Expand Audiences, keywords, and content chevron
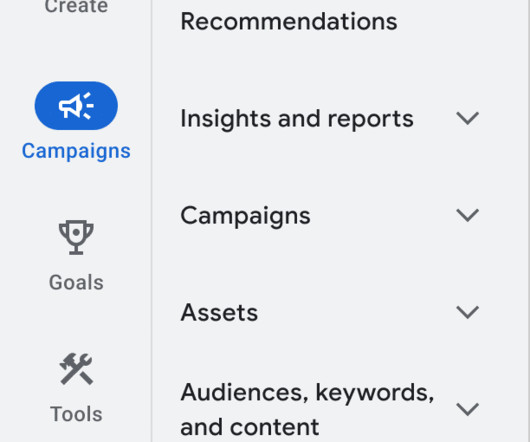Screen dimensions: 530x442 467,409
